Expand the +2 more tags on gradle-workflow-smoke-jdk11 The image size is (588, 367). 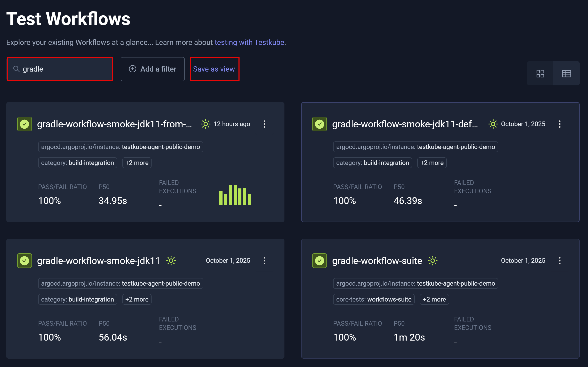pos(137,299)
